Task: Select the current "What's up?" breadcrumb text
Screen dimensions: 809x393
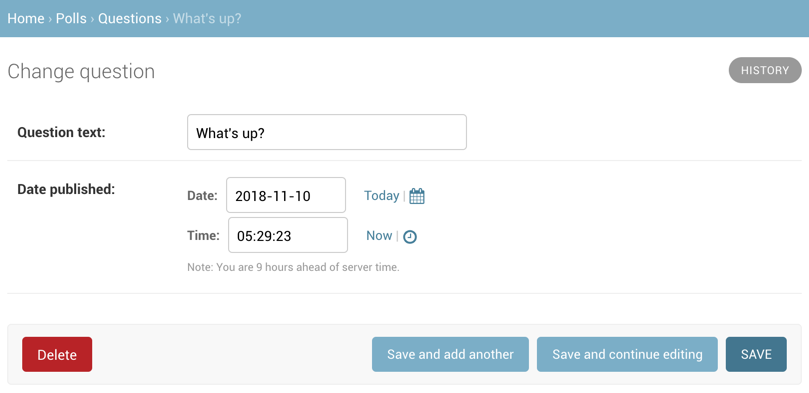Action: coord(207,19)
